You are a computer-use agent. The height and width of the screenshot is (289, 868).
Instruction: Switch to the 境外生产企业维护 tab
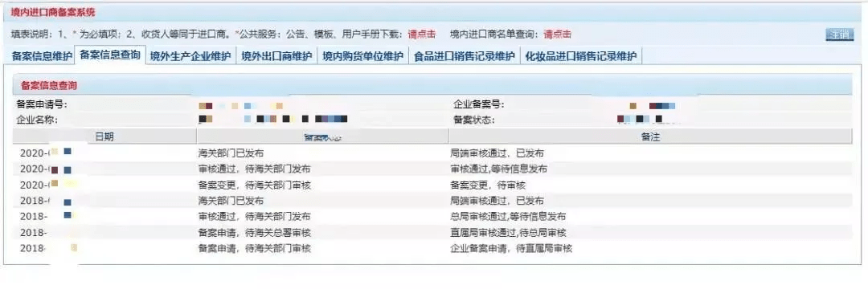tap(190, 56)
